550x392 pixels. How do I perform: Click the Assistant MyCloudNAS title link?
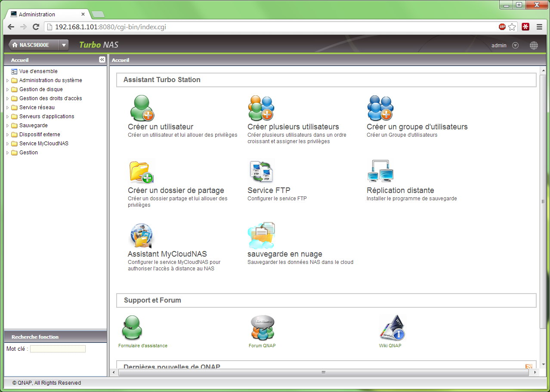tap(167, 254)
